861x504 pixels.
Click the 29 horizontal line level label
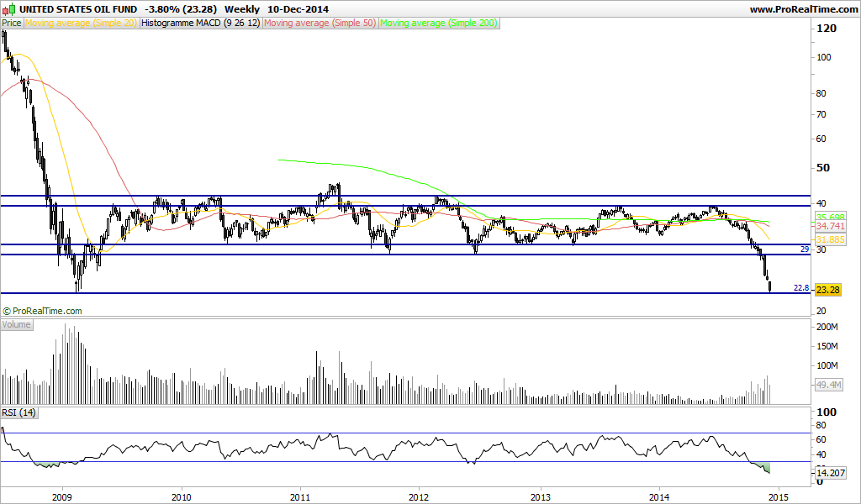pyautogui.click(x=805, y=249)
